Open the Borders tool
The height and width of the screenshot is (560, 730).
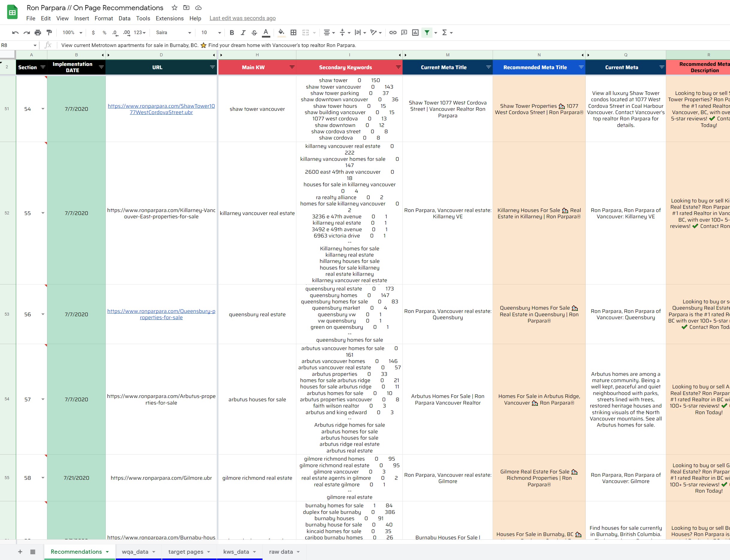293,32
